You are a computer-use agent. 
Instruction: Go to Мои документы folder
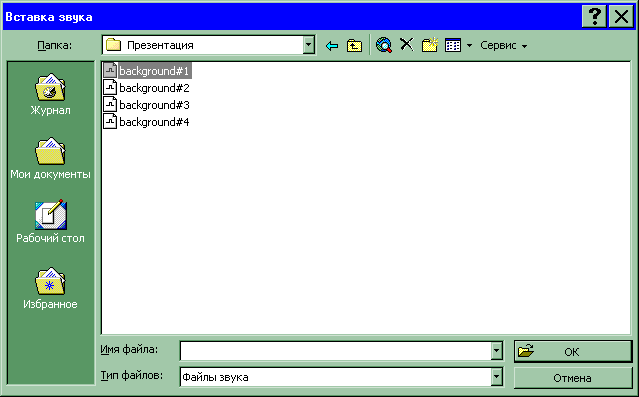pos(50,158)
